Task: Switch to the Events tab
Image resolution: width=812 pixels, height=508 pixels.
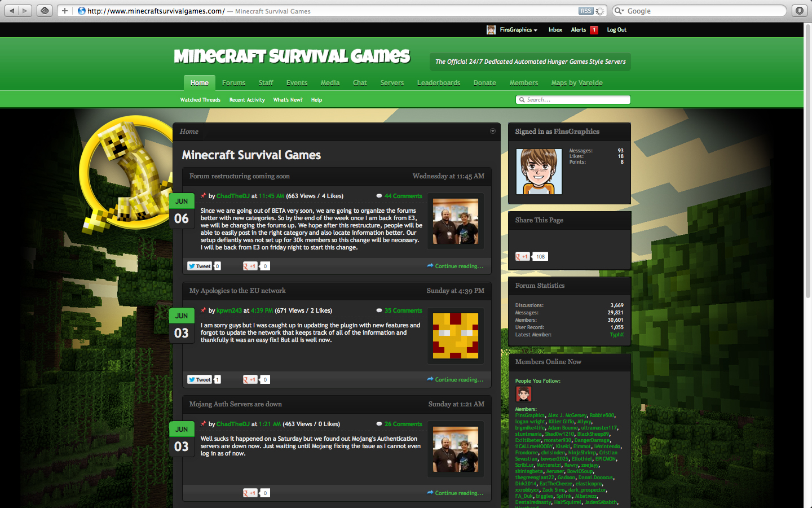Action: click(x=297, y=83)
